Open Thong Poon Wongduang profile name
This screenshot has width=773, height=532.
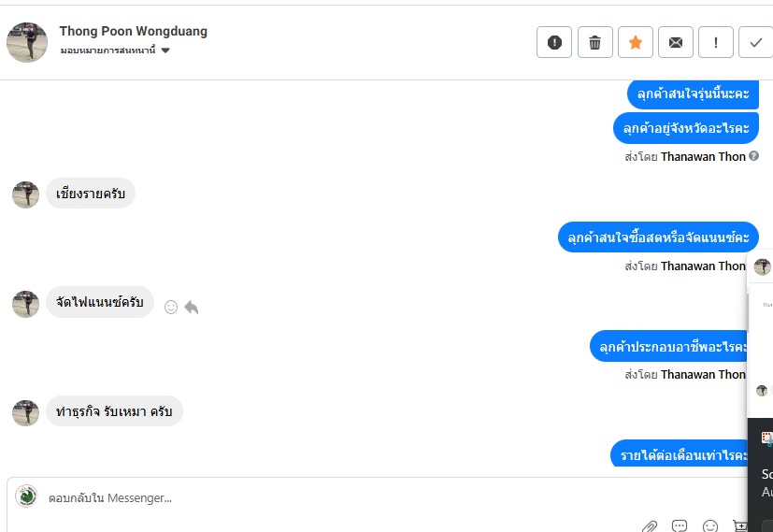[133, 31]
